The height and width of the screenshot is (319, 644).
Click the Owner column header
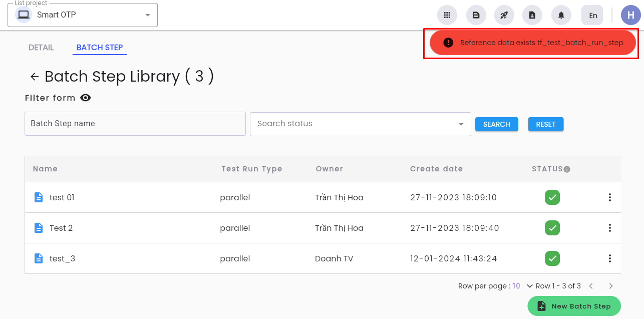330,169
